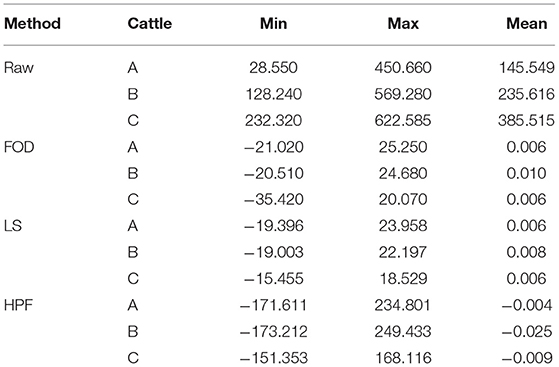Screen dimensions: 559x367
Task: Select the HPF method label
Action: click(18, 305)
